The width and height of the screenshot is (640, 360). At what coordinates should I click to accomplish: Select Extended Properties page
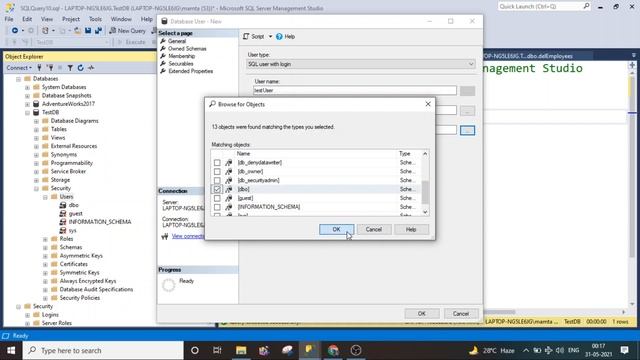point(191,71)
